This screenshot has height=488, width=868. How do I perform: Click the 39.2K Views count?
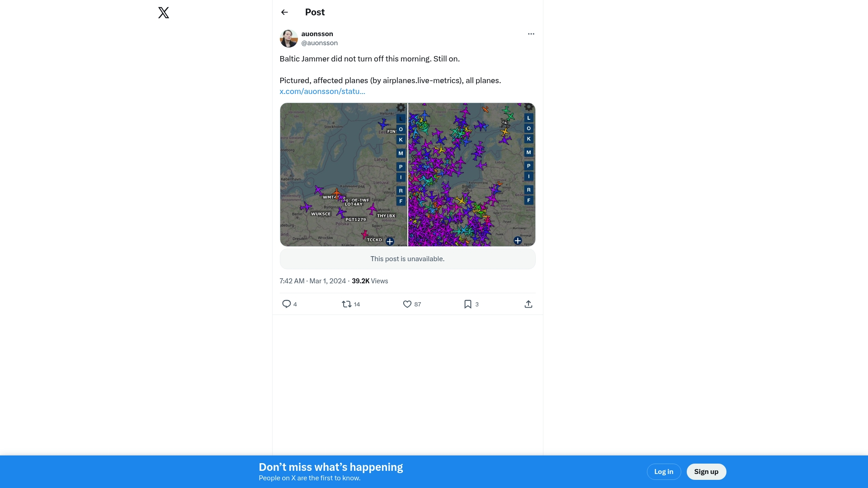tap(370, 281)
